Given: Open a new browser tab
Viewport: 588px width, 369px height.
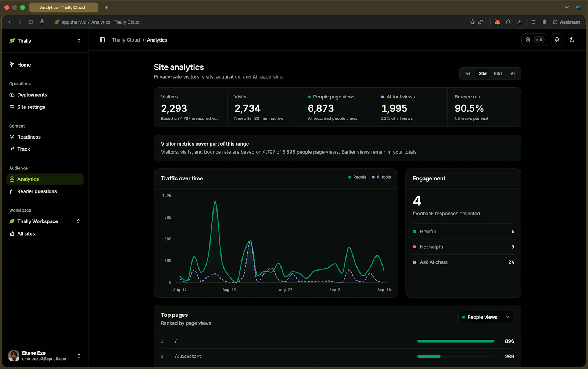Looking at the screenshot, I should click(x=107, y=7).
